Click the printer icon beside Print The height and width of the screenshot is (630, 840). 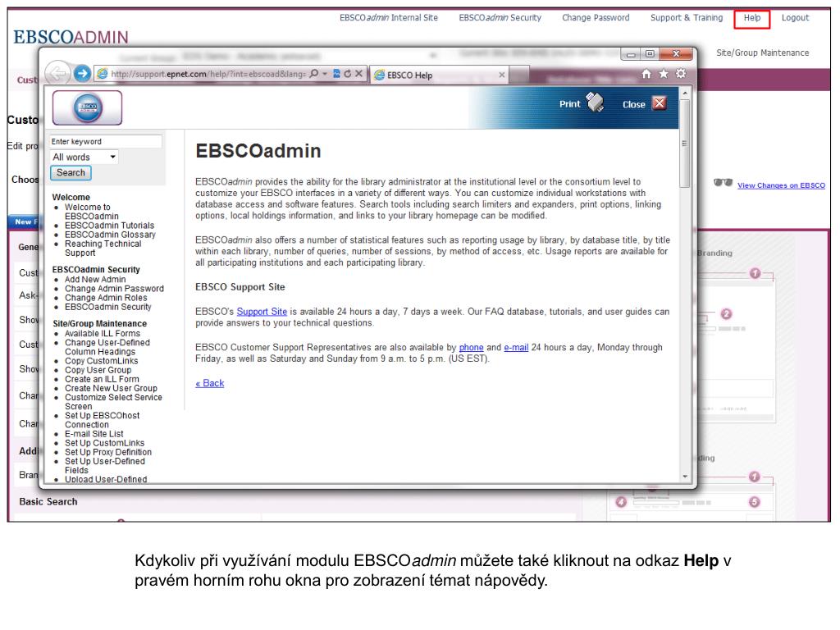click(595, 103)
